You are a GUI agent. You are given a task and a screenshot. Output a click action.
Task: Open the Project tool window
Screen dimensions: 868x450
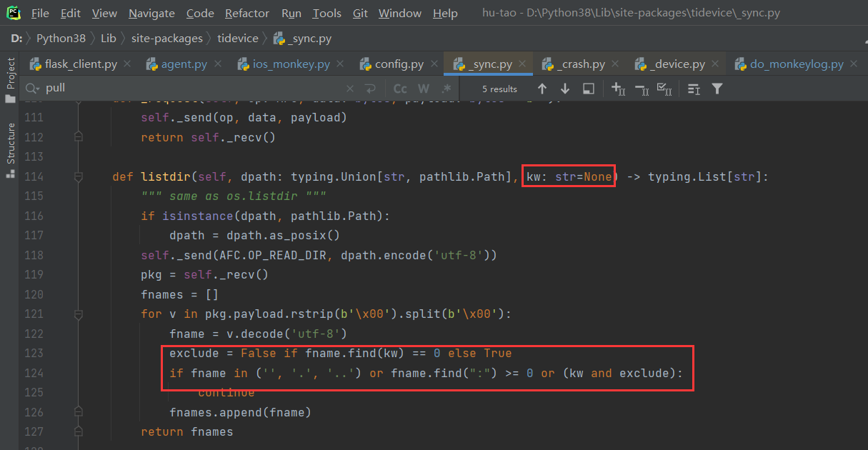(10, 80)
